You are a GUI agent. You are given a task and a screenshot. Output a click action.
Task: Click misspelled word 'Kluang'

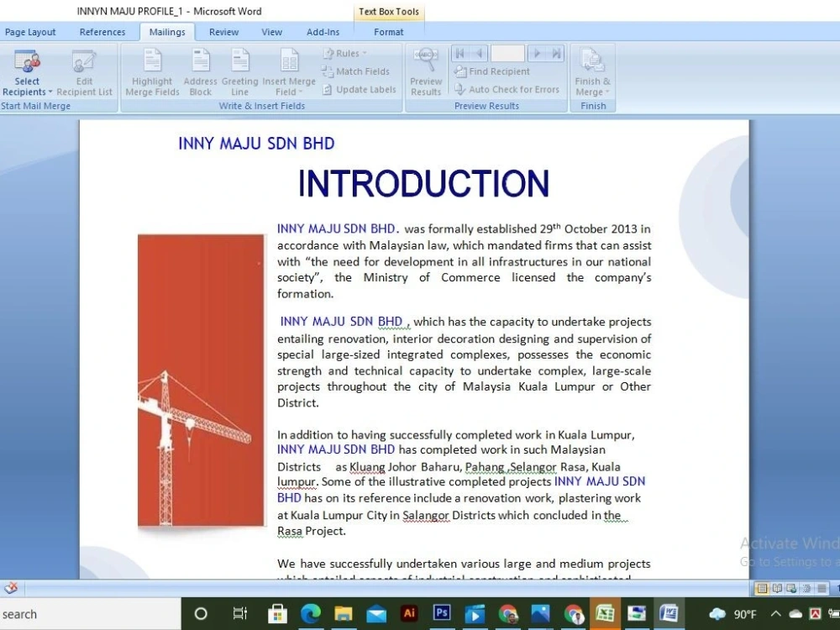[x=367, y=466]
